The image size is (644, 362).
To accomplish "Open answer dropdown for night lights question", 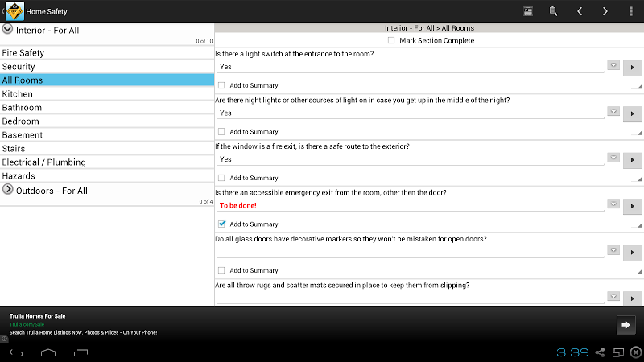I will (613, 112).
